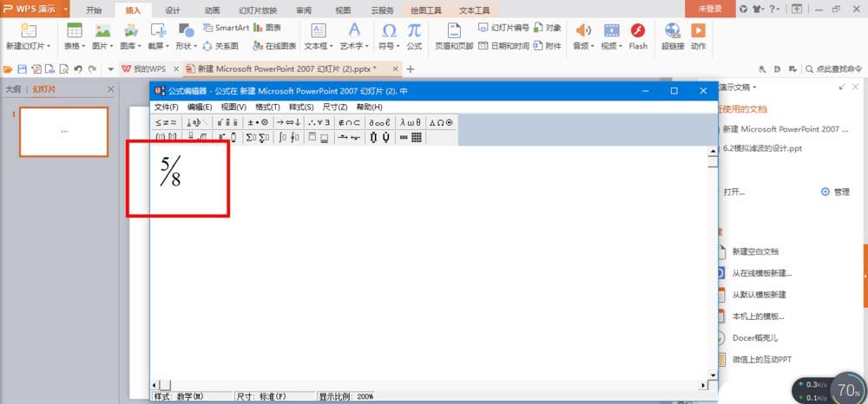Click 从在线模板新建 link
868x404 pixels.
762,273
